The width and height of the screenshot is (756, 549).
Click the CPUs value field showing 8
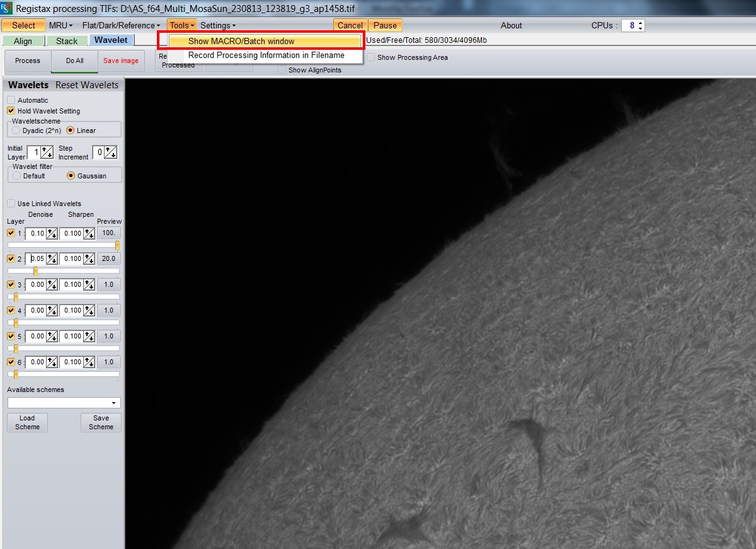629,26
